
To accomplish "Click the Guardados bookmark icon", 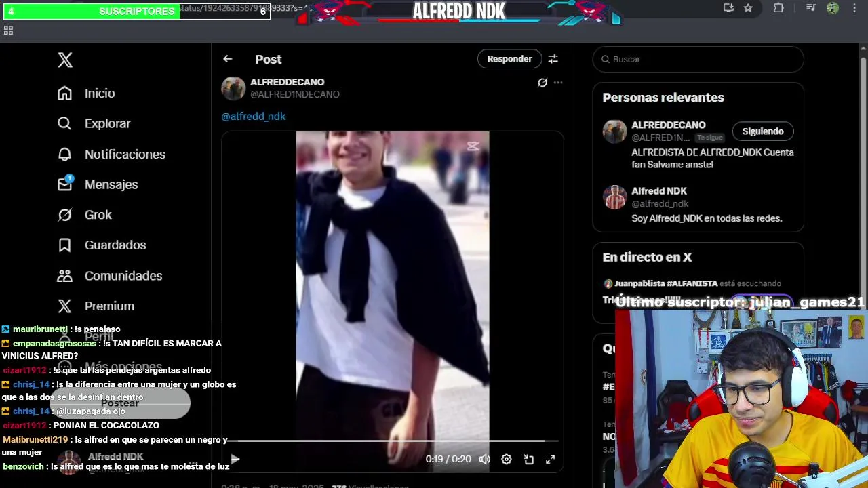I will pyautogui.click(x=64, y=245).
